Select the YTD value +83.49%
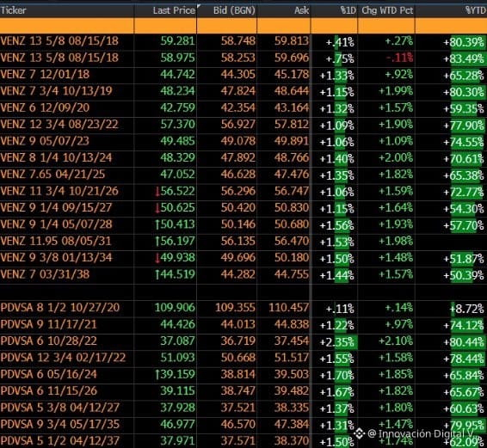 tap(464, 58)
